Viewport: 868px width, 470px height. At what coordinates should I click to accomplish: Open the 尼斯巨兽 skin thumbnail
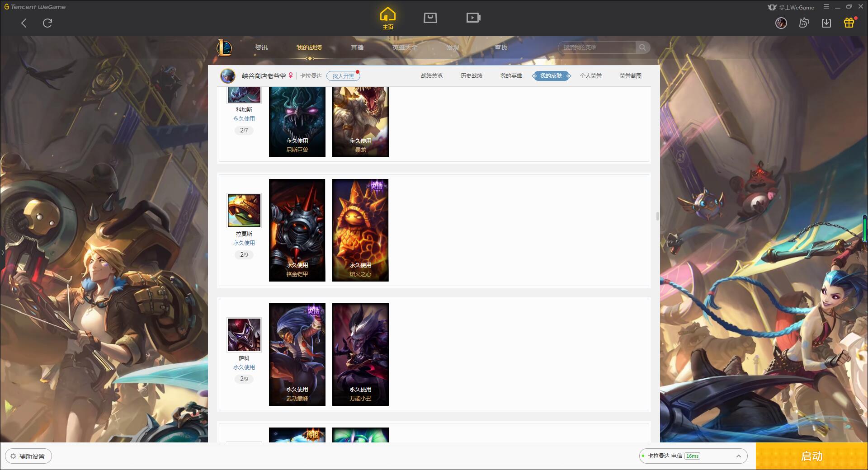pyautogui.click(x=297, y=122)
